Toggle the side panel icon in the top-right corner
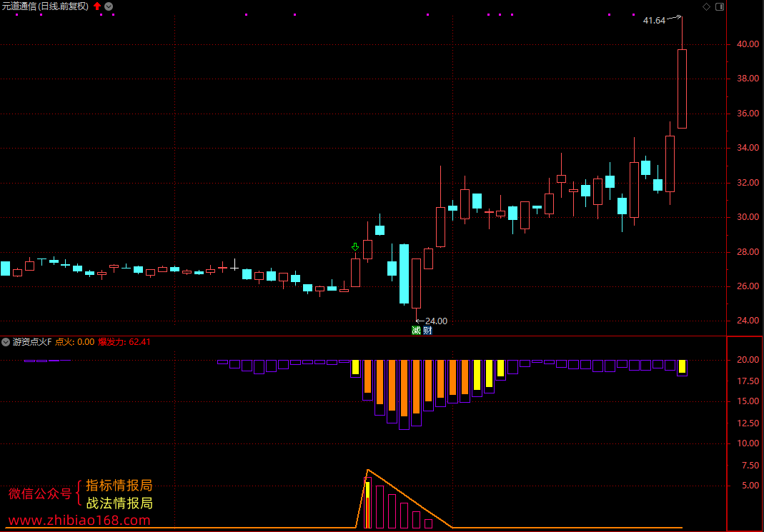Viewport: 764px width, 532px height. tap(720, 6)
